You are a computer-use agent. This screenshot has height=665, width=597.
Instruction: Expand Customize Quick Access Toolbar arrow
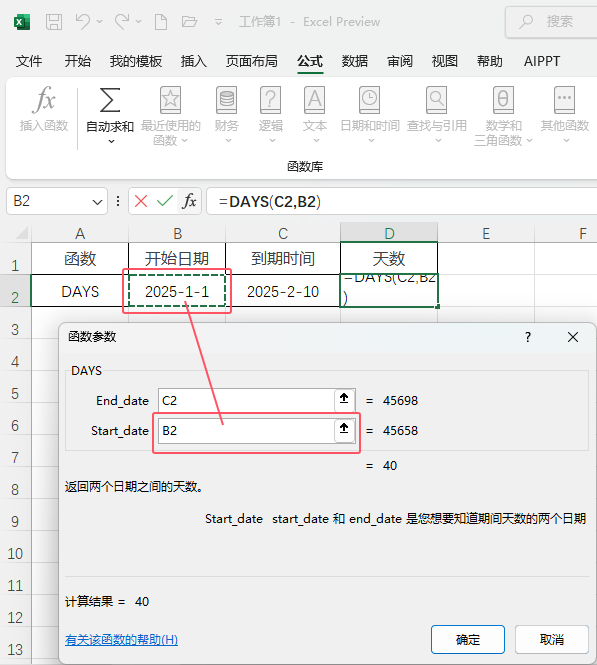[218, 22]
